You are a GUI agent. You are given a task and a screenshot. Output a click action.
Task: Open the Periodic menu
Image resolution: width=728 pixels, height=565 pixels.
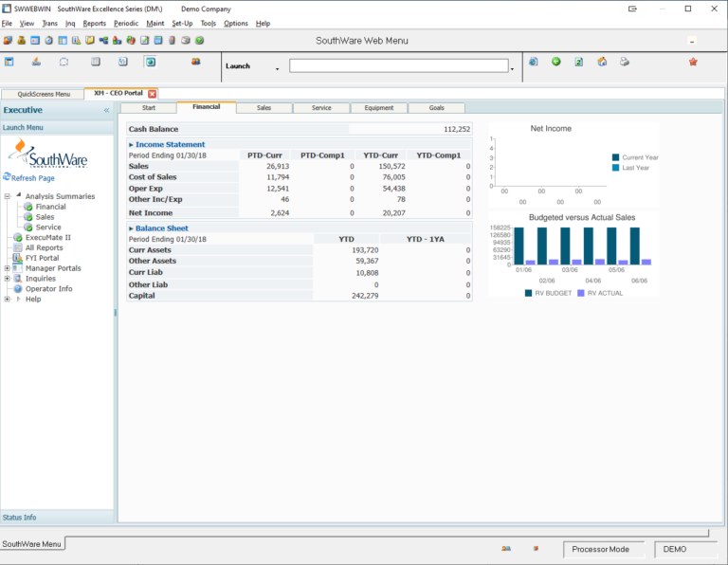(x=126, y=23)
